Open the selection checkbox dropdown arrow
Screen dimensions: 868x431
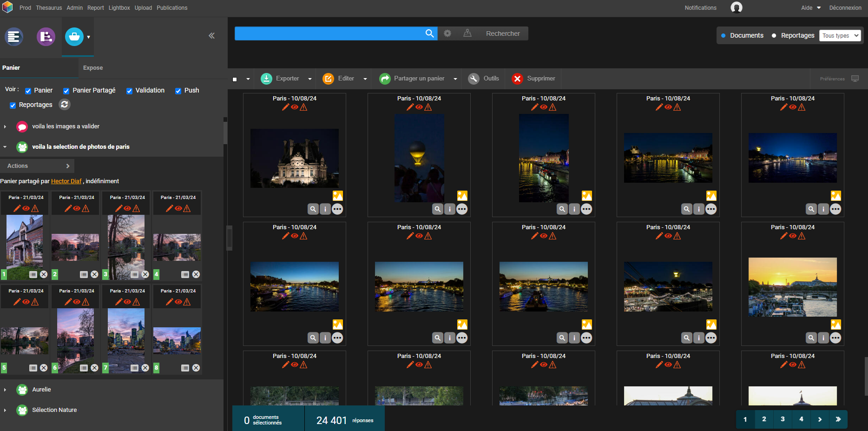[248, 79]
